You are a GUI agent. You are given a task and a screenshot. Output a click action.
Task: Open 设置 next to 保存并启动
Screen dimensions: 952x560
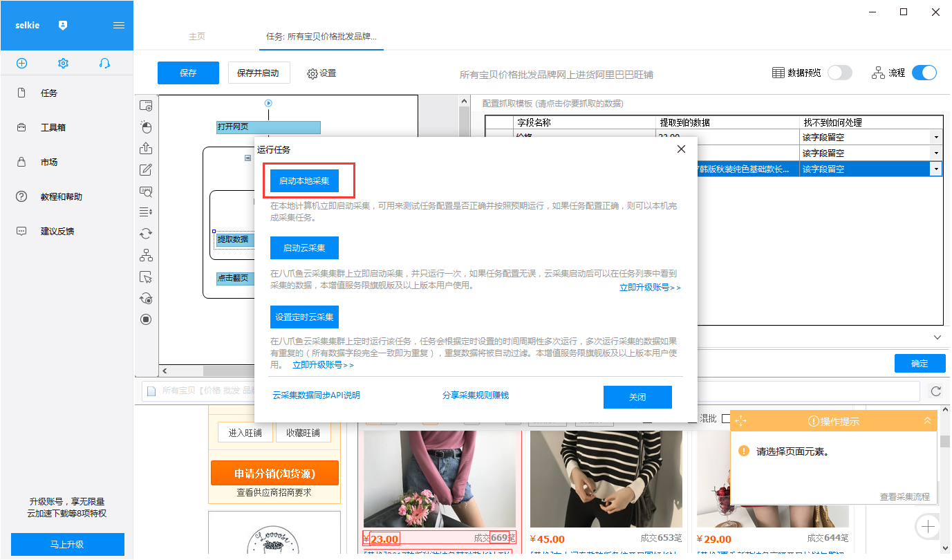click(321, 73)
